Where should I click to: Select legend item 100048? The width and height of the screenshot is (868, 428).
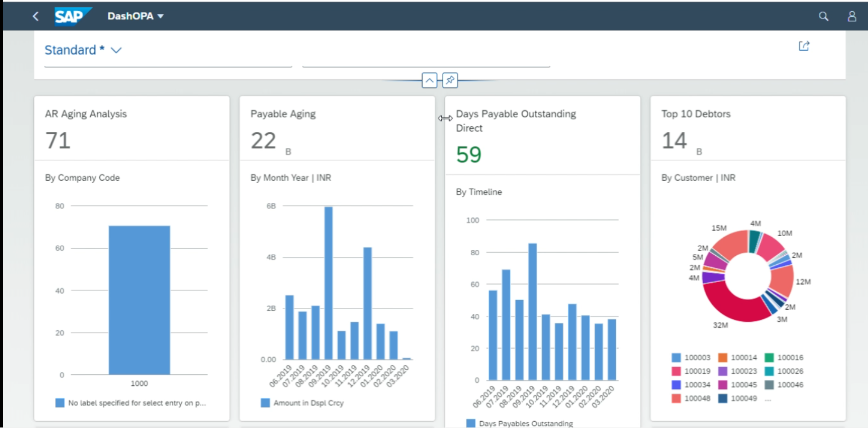pyautogui.click(x=691, y=398)
